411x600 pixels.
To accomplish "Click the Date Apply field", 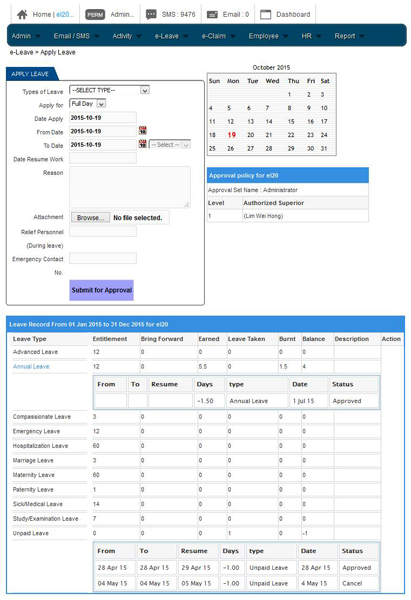I will click(x=103, y=117).
